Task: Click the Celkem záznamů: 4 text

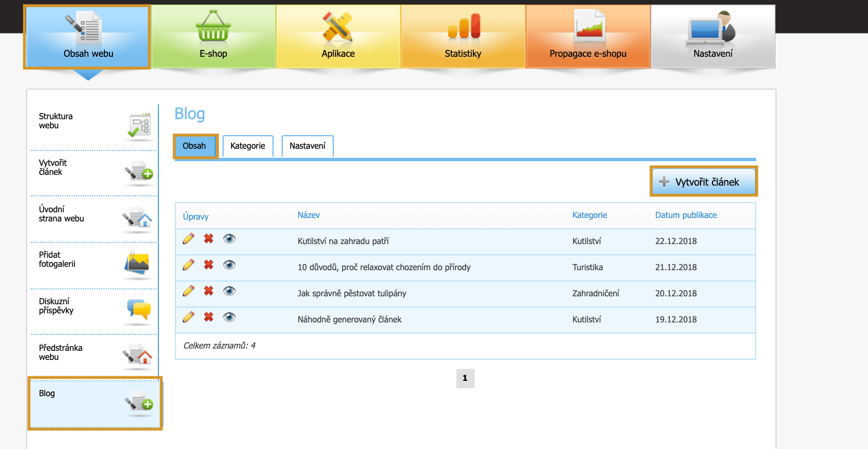Action: [x=219, y=346]
